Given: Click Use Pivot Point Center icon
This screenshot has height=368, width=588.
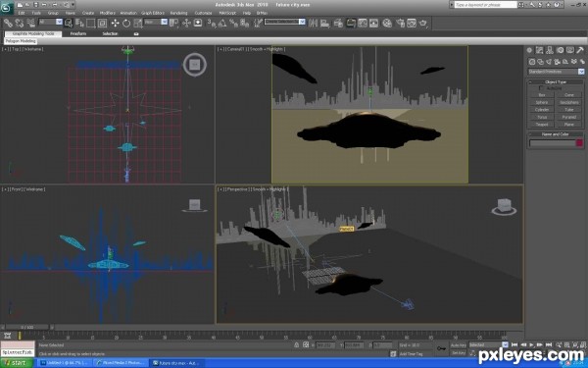Looking at the screenshot, I should pyautogui.click(x=174, y=24).
